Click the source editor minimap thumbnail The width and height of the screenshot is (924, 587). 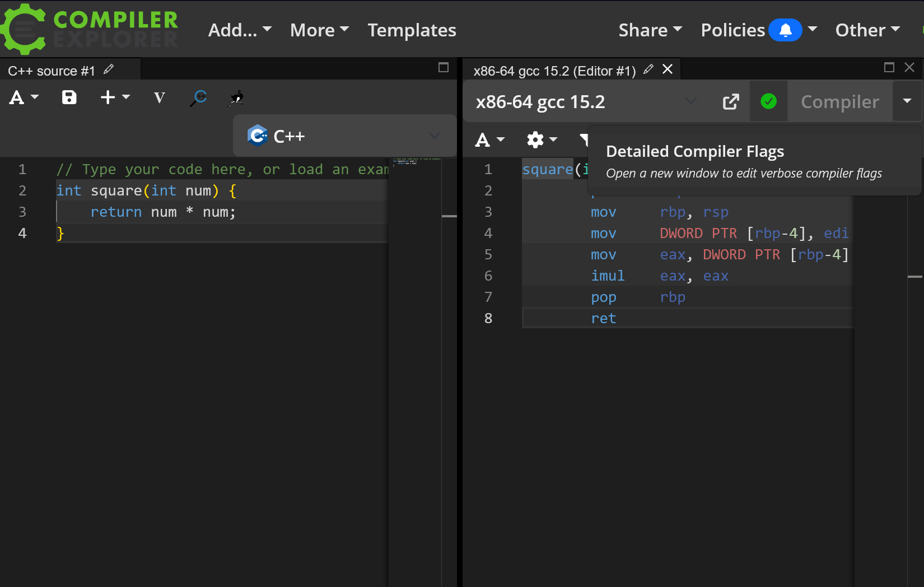[x=417, y=162]
